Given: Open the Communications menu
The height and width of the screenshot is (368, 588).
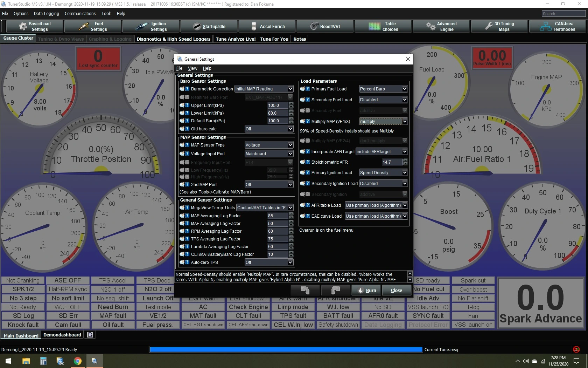Looking at the screenshot, I should click(x=80, y=14).
